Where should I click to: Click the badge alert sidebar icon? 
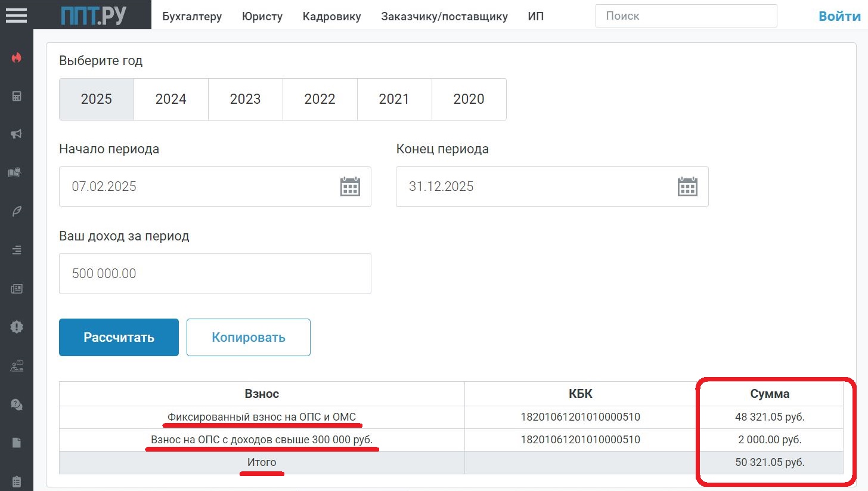pyautogui.click(x=16, y=327)
